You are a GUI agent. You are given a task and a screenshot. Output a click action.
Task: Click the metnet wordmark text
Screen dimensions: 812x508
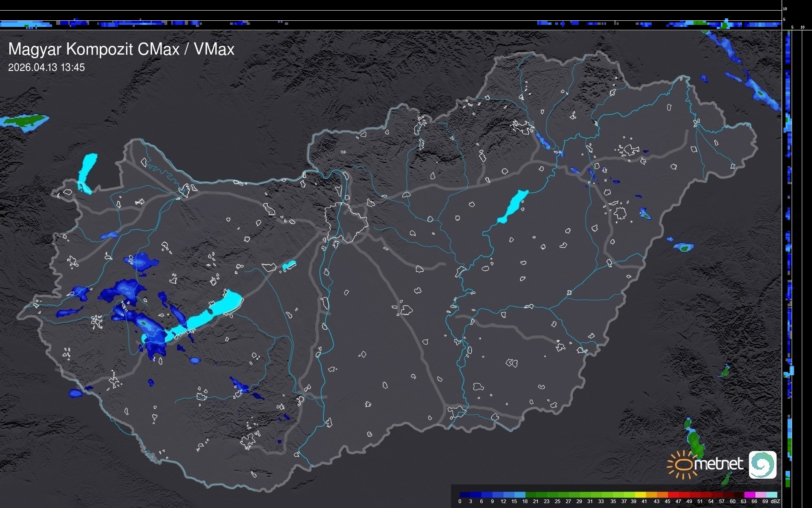[718, 464]
